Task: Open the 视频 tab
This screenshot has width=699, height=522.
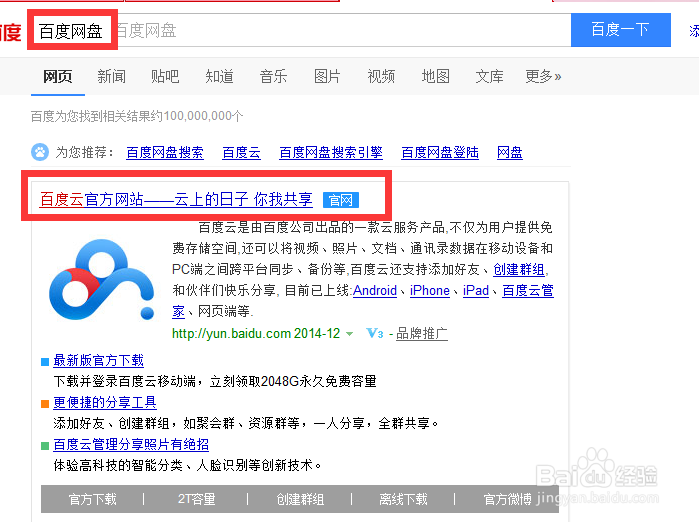Action: point(381,77)
